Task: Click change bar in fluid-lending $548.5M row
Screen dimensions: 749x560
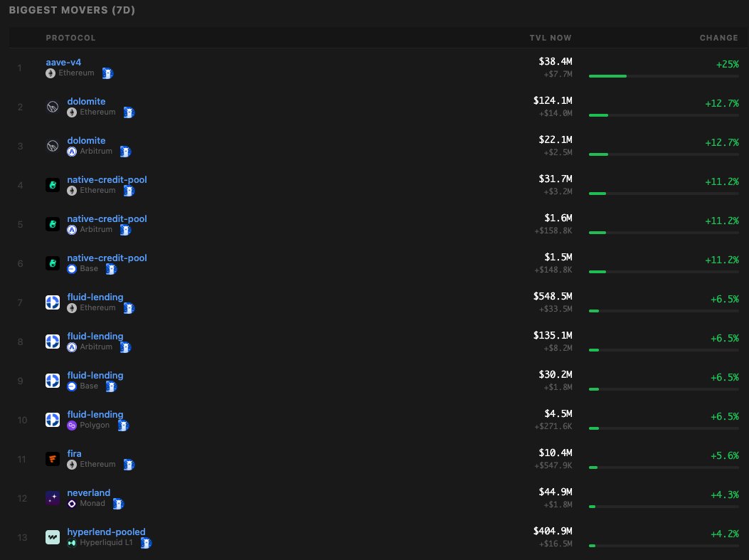Action: point(664,311)
